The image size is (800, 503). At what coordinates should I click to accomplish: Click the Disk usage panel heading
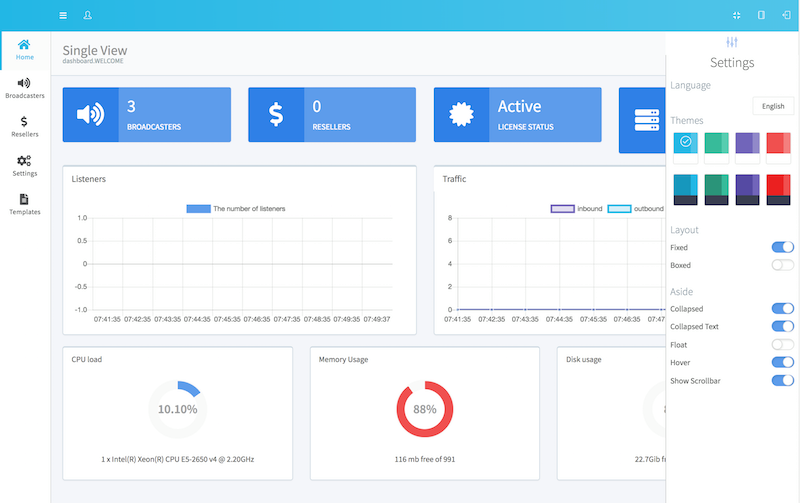pos(584,360)
